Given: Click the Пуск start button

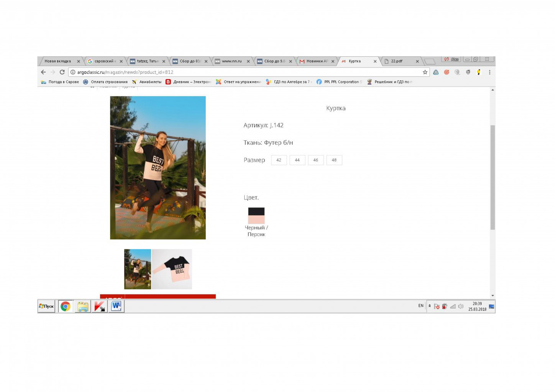Looking at the screenshot, I should click(46, 306).
